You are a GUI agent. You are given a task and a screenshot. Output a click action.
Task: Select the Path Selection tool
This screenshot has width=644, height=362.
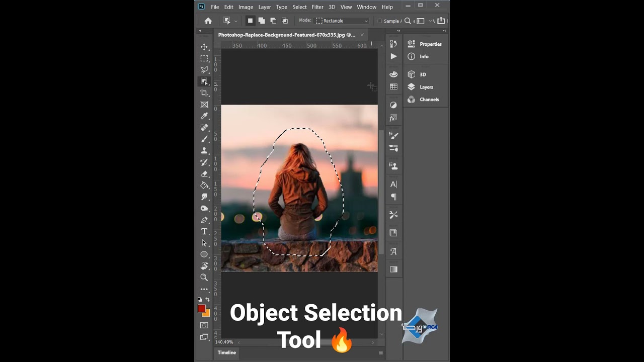coord(204,243)
